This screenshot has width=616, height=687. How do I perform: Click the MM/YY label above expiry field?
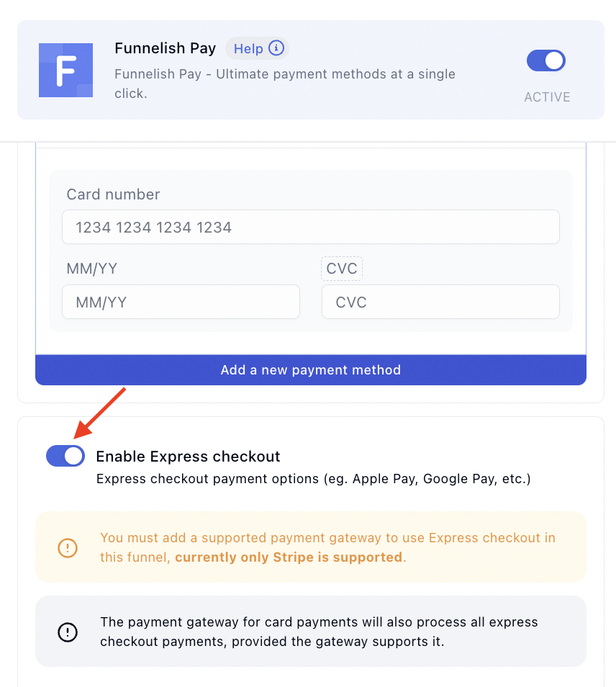point(92,269)
